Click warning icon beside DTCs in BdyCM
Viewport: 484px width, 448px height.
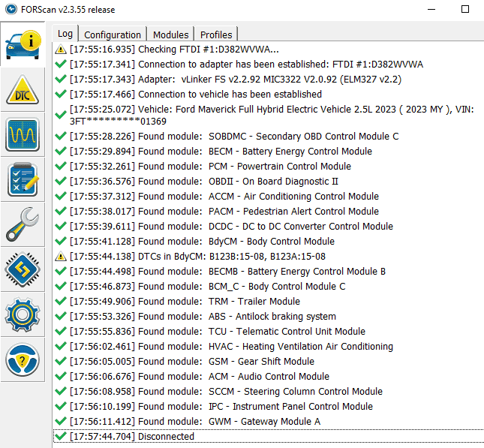[x=61, y=256]
